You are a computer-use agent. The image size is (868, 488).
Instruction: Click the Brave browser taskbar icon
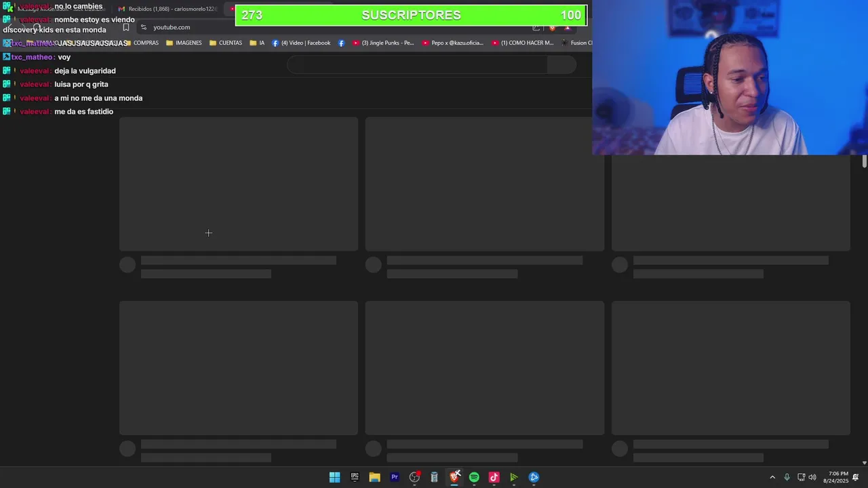coord(454,477)
